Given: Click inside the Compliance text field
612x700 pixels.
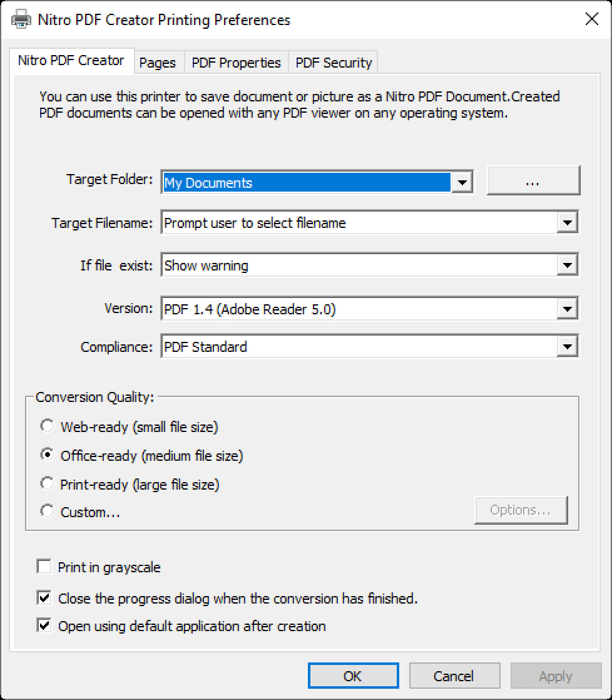Looking at the screenshot, I should tap(313, 346).
